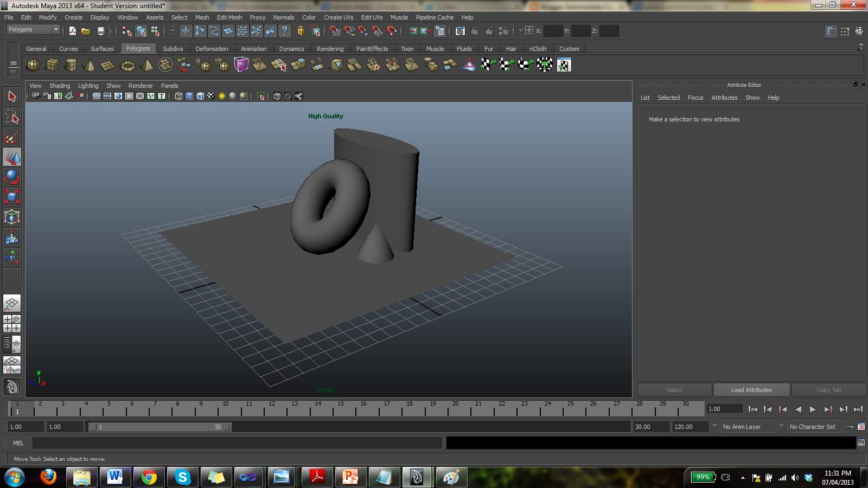Open the Script Editor icon beside command line
868x488 pixels.
[x=861, y=443]
